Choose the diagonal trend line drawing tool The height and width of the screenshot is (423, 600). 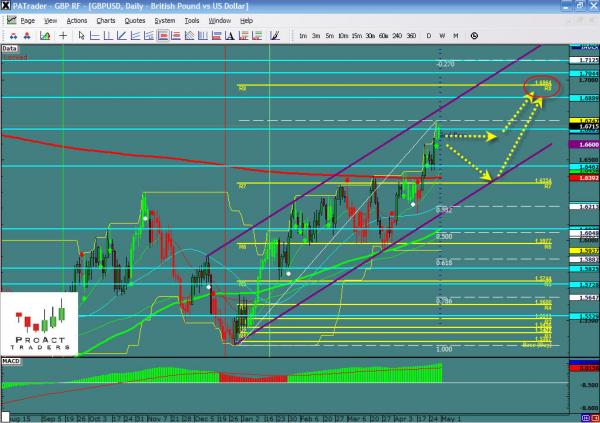click(x=121, y=35)
